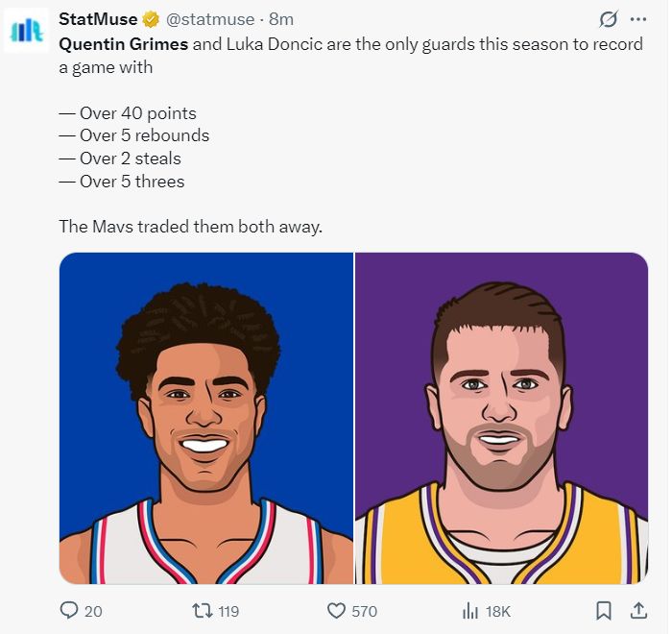Click the bold Quentin Grimes name
Screen dimensions: 672x634
pyautogui.click(x=123, y=44)
